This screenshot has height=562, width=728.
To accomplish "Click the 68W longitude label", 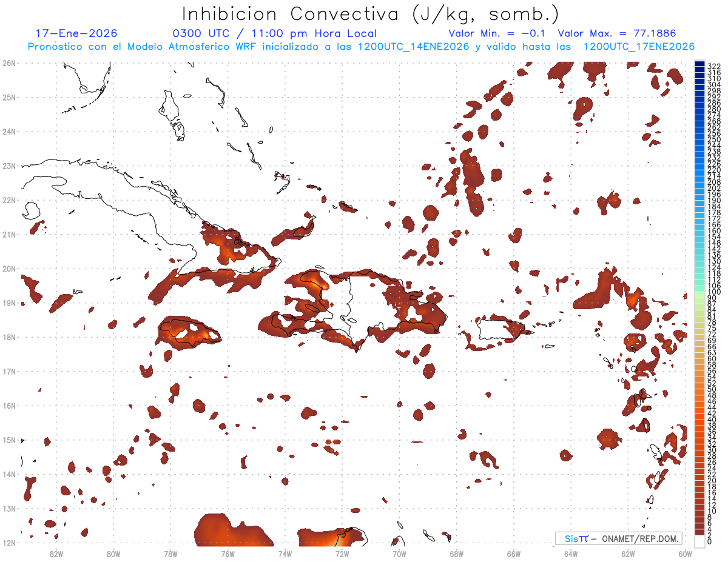I will point(457,554).
